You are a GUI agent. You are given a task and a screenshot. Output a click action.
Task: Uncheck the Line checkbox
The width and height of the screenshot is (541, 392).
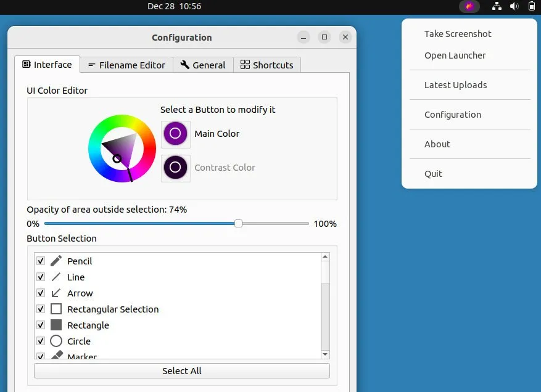click(x=41, y=277)
